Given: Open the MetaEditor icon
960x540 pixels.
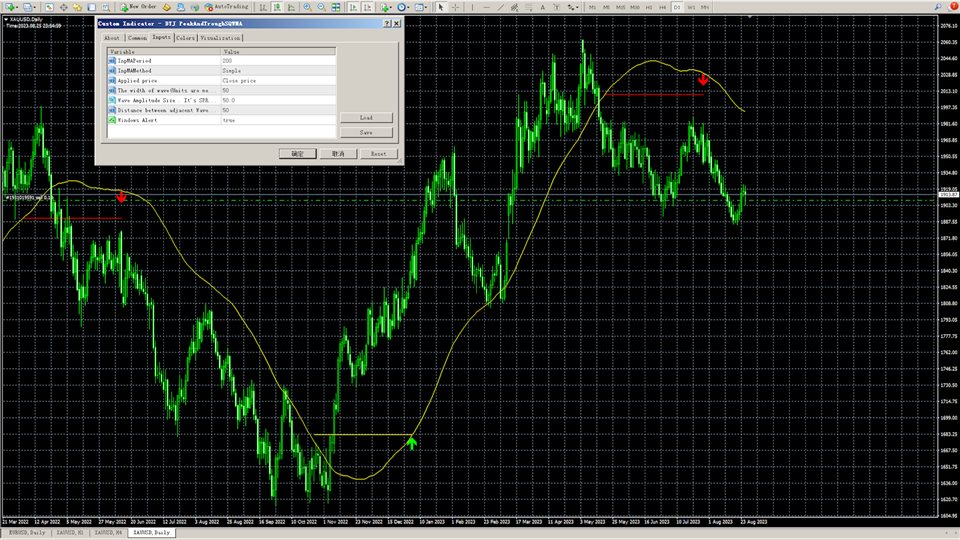Looking at the screenshot, I should coord(167,7).
